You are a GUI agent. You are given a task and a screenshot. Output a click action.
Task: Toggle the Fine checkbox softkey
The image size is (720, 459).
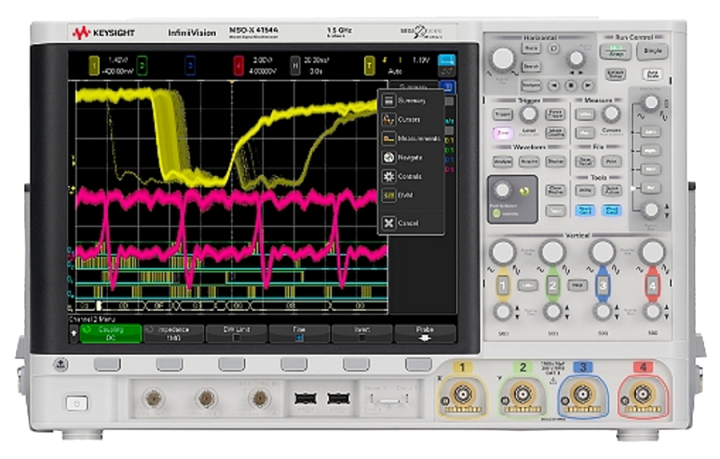(x=299, y=334)
